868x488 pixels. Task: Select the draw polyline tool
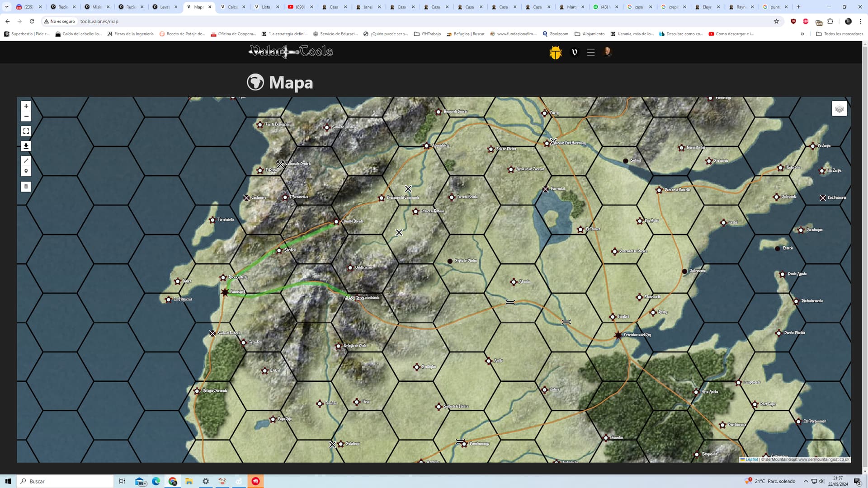pos(26,160)
